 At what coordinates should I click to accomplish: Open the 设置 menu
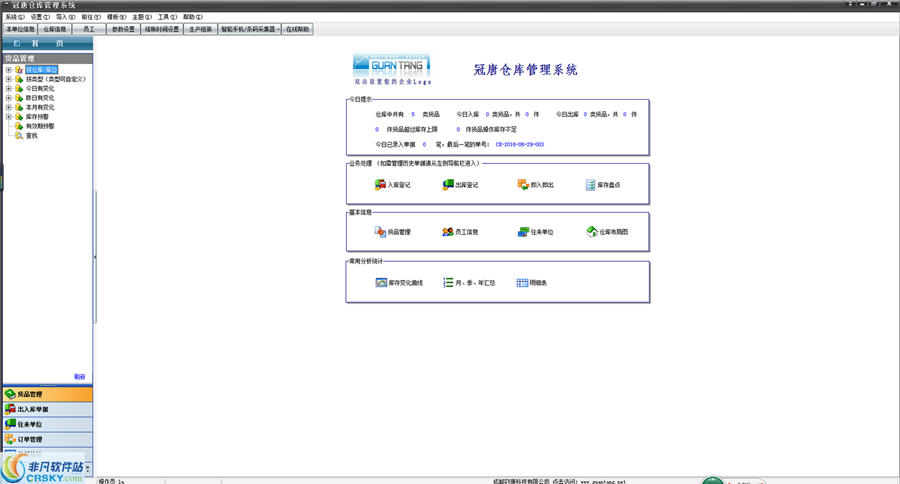(x=40, y=17)
